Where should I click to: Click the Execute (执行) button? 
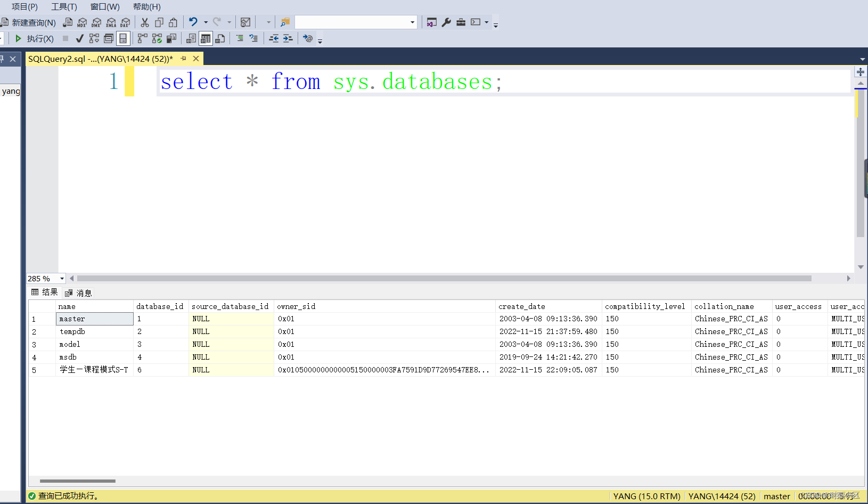pyautogui.click(x=34, y=38)
